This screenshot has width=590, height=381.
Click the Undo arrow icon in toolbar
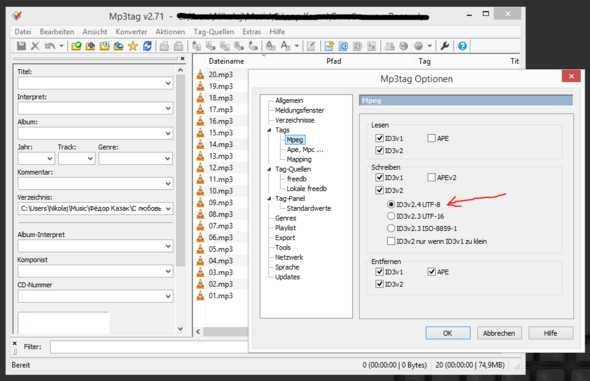coord(50,46)
